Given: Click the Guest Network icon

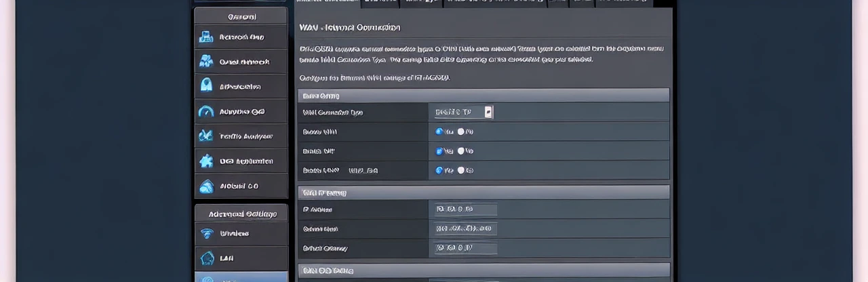Looking at the screenshot, I should (x=206, y=62).
